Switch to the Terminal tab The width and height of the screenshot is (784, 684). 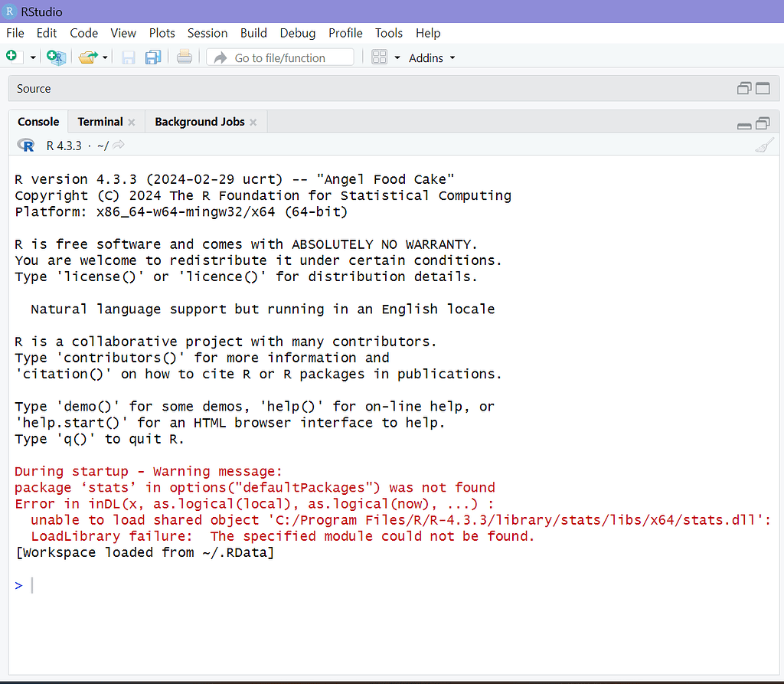100,122
